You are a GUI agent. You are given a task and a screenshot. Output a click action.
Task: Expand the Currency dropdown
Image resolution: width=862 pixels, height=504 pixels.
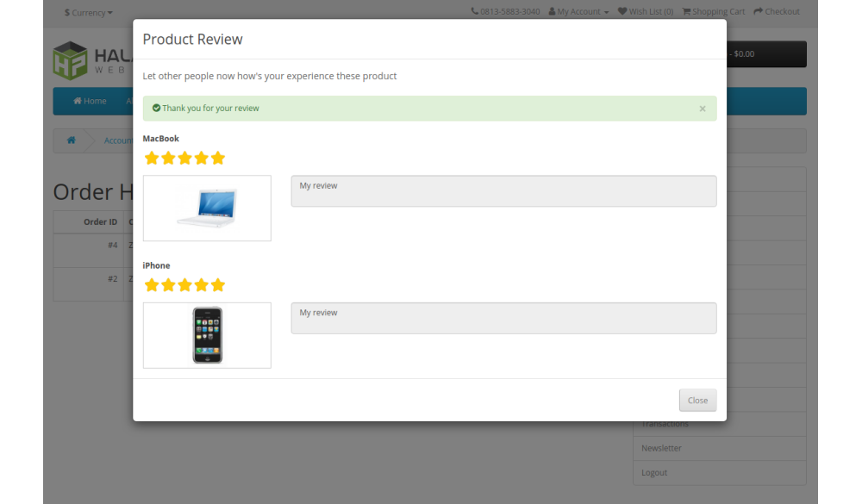(x=89, y=12)
